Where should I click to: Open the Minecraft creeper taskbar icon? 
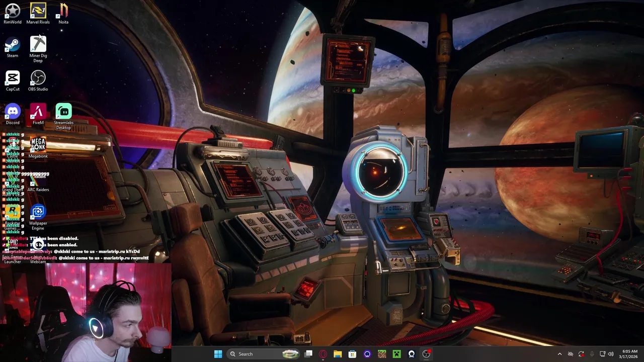click(396, 354)
